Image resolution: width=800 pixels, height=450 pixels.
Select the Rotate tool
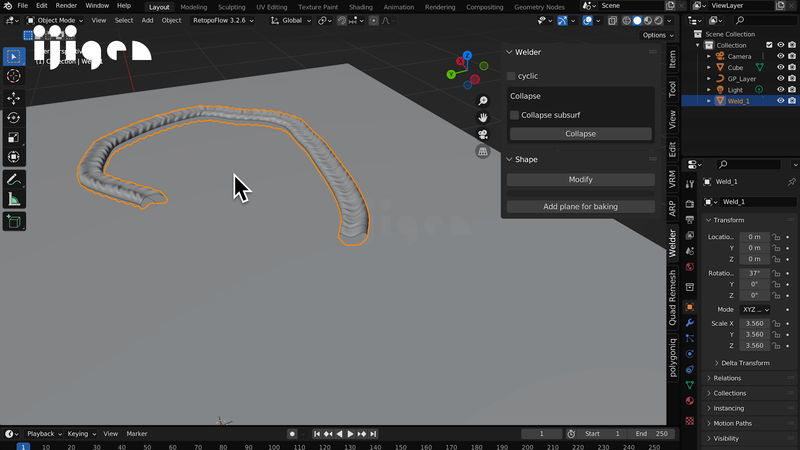click(14, 117)
